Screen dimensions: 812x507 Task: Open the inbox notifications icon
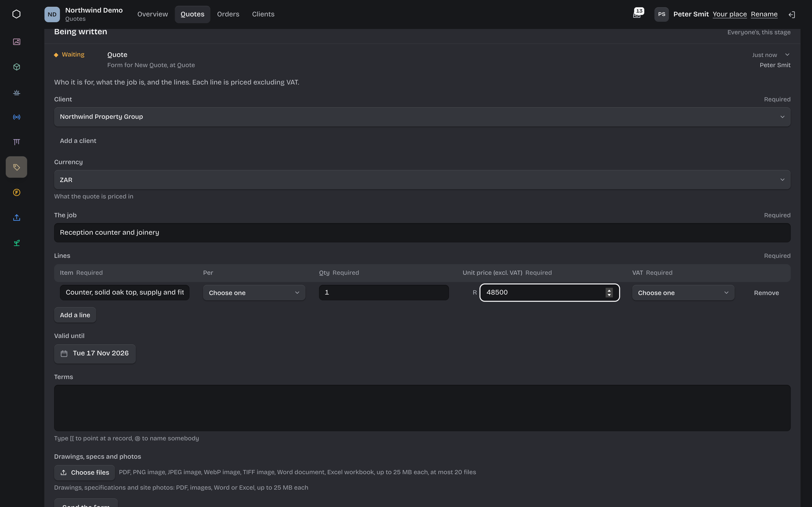pyautogui.click(x=637, y=14)
